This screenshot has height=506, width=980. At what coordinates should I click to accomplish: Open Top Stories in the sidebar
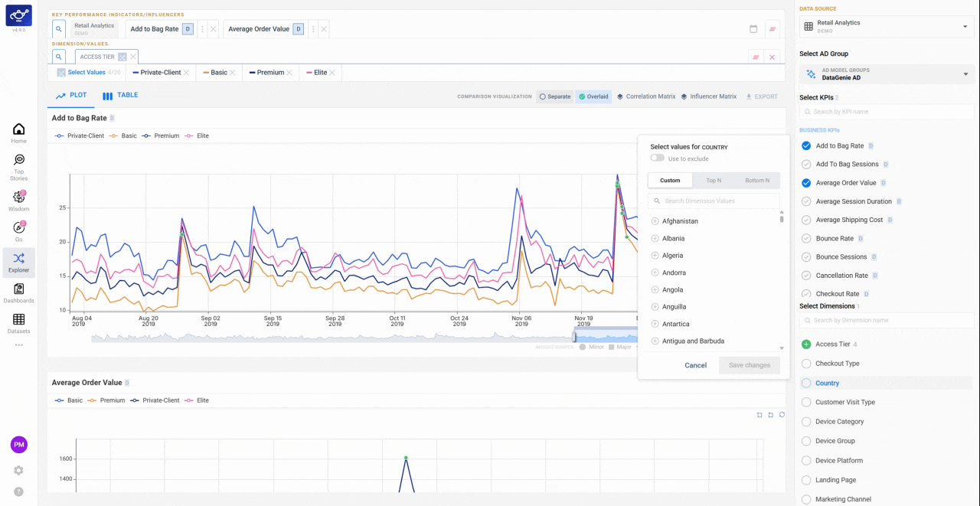[18, 165]
